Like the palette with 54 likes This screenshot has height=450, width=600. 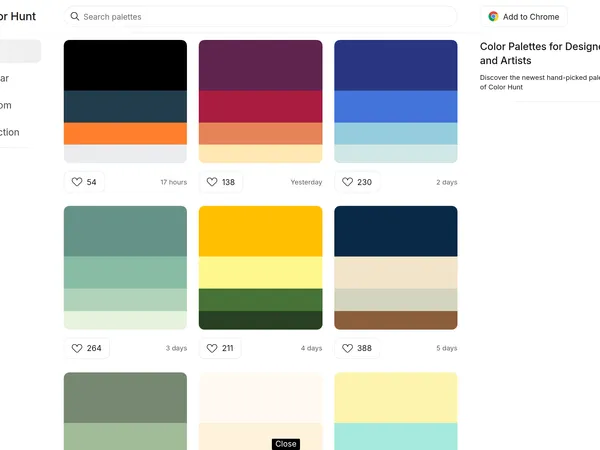pos(84,182)
